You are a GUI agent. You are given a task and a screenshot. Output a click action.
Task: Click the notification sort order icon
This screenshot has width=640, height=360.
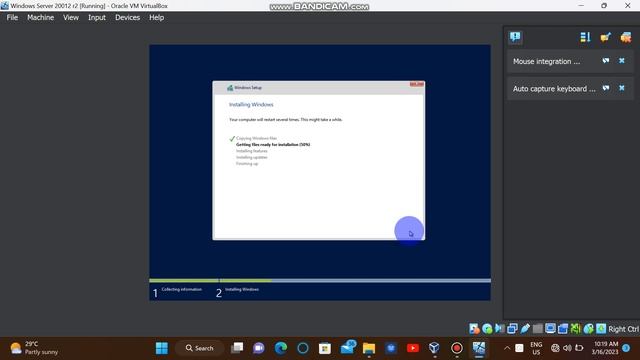(585, 37)
